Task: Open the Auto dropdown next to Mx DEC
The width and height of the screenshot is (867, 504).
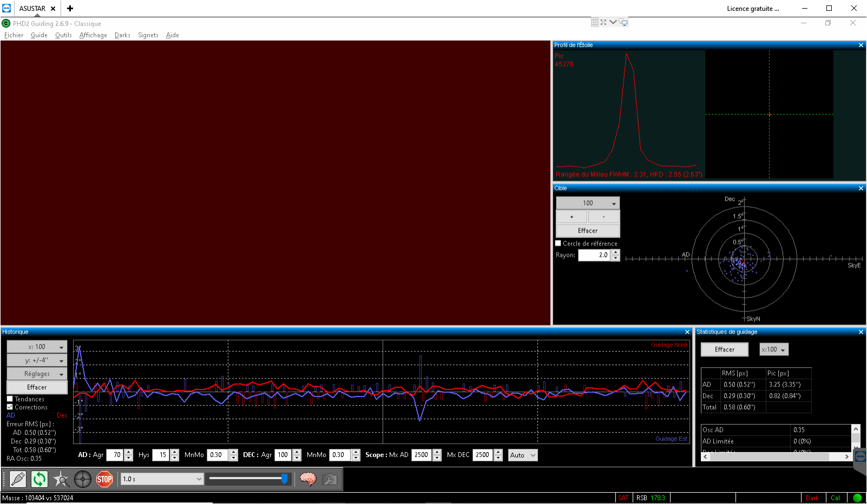Action: pos(523,455)
